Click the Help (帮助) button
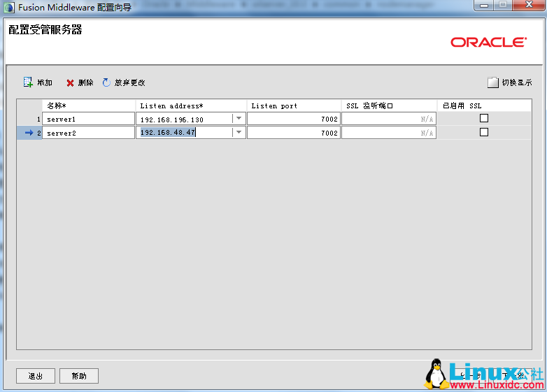The width and height of the screenshot is (547, 392). 79,376
